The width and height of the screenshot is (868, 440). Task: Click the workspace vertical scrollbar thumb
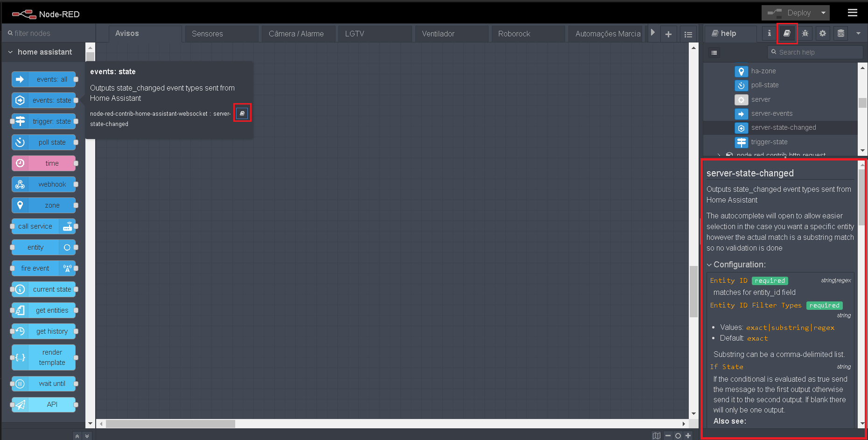pyautogui.click(x=693, y=292)
